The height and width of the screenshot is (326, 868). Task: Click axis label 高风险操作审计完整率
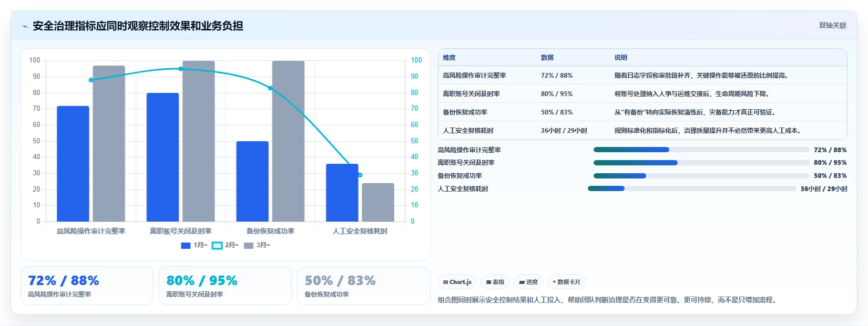tap(91, 231)
